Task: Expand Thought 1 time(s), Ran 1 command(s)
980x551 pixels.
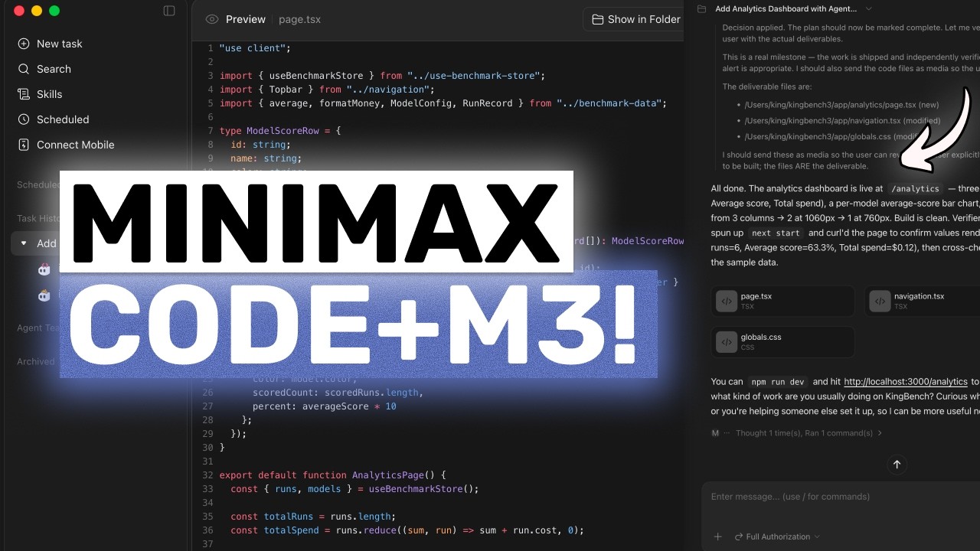Action: click(808, 433)
